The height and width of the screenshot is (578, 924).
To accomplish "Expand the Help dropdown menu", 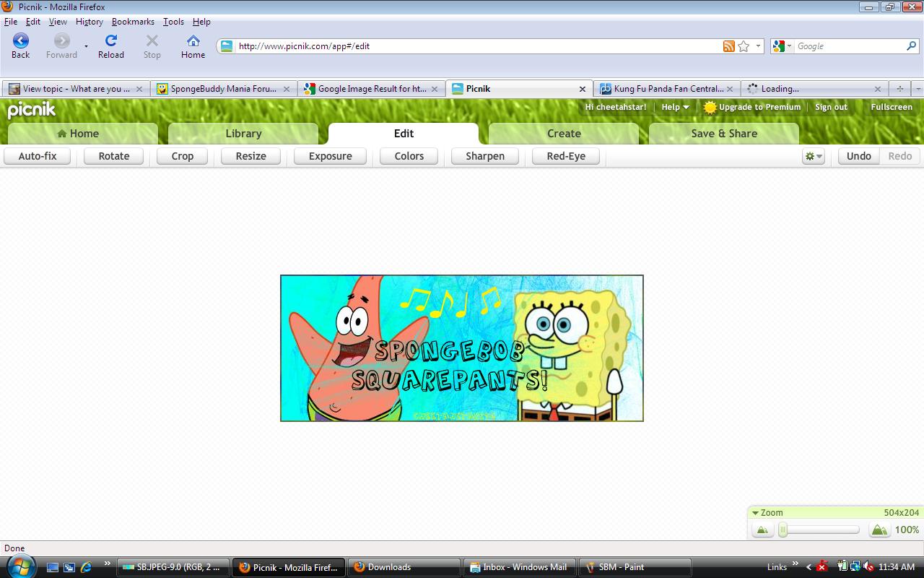I will (676, 107).
